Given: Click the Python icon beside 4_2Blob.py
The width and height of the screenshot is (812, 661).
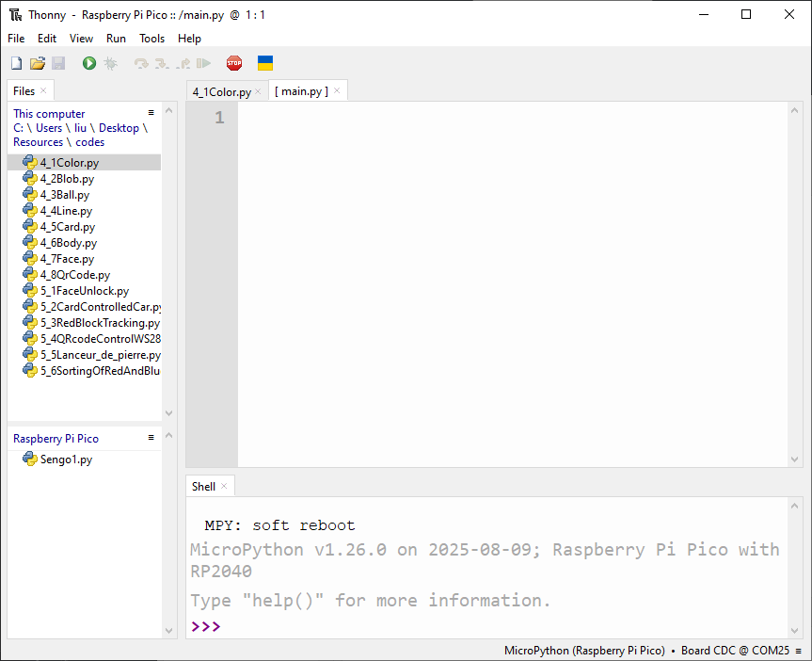Looking at the screenshot, I should (30, 178).
